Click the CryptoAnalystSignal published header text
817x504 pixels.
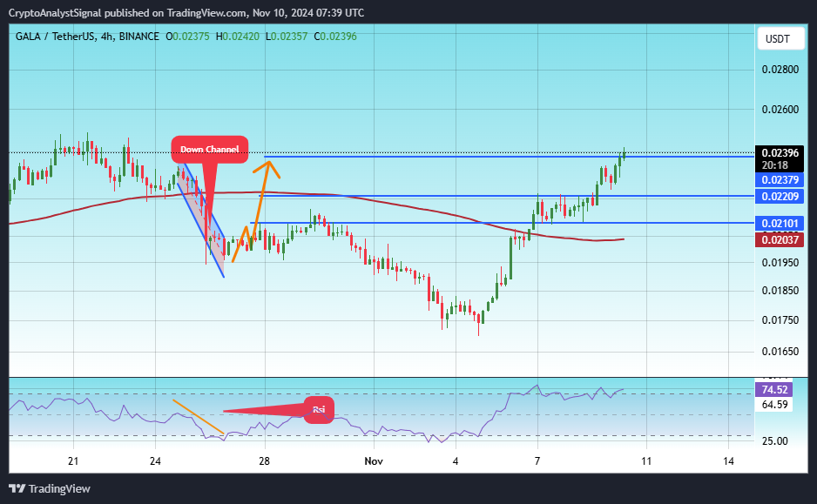point(186,12)
